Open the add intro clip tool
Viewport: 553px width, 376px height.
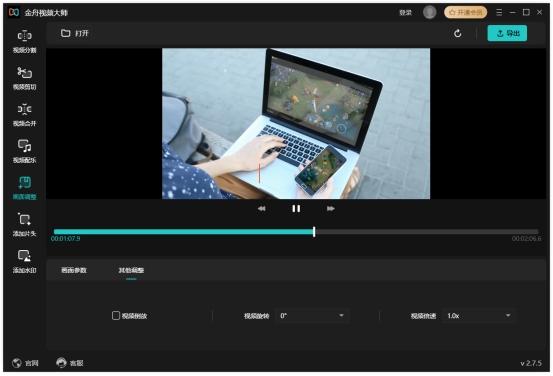(x=24, y=225)
